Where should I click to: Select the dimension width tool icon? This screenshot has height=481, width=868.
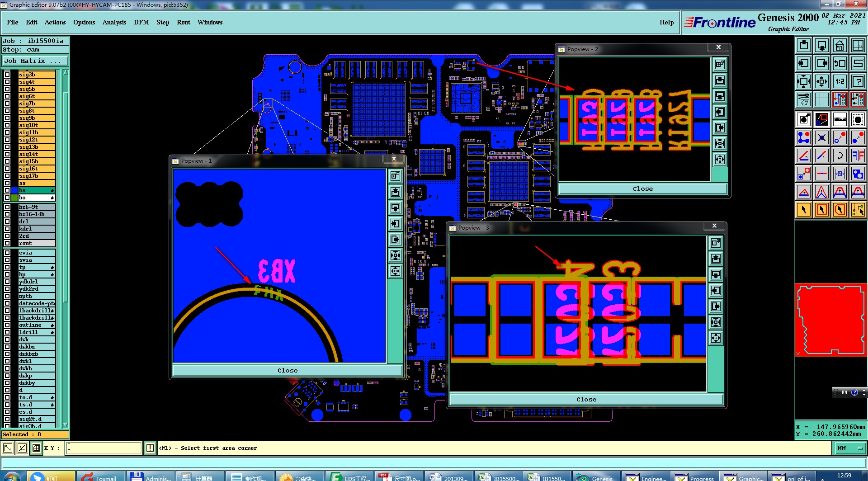point(840,174)
